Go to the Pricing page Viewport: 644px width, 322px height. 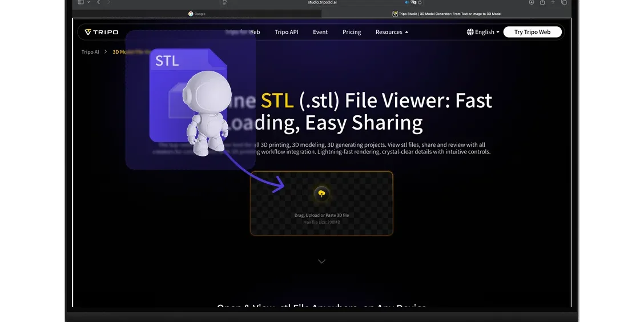[x=352, y=32]
